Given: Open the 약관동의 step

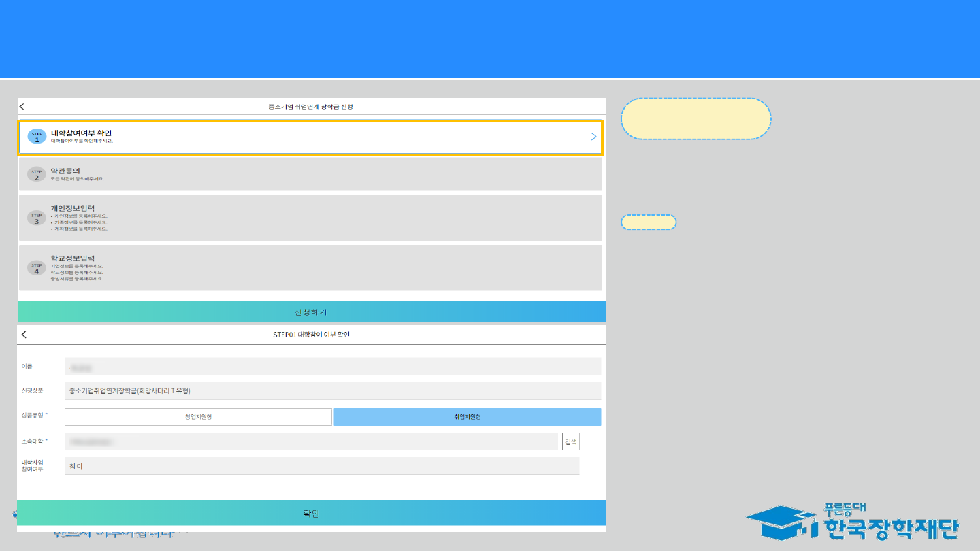Looking at the screenshot, I should pos(310,175).
